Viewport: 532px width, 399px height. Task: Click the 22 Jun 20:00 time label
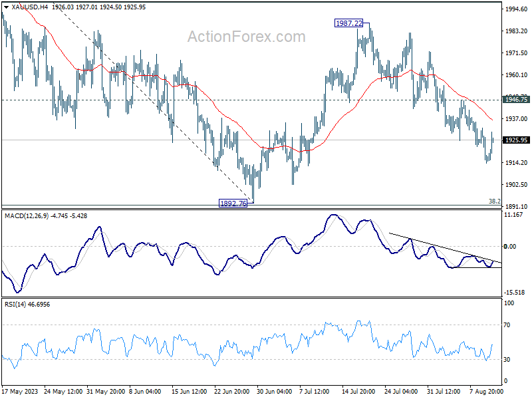tap(232, 391)
